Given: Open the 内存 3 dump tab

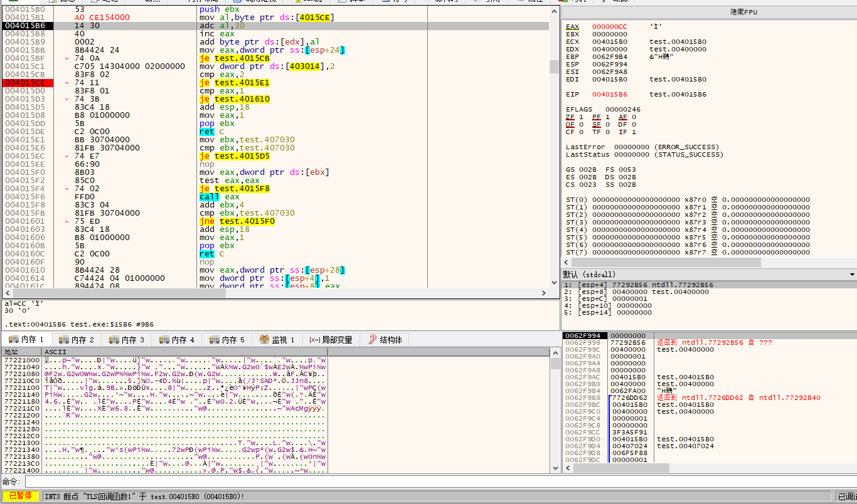Looking at the screenshot, I should tap(126, 339).
